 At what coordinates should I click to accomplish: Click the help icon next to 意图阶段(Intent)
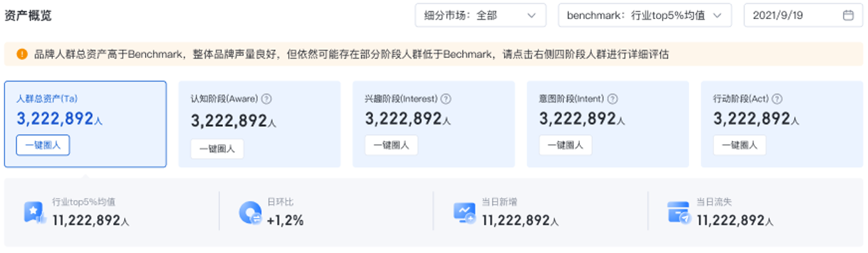click(x=613, y=99)
